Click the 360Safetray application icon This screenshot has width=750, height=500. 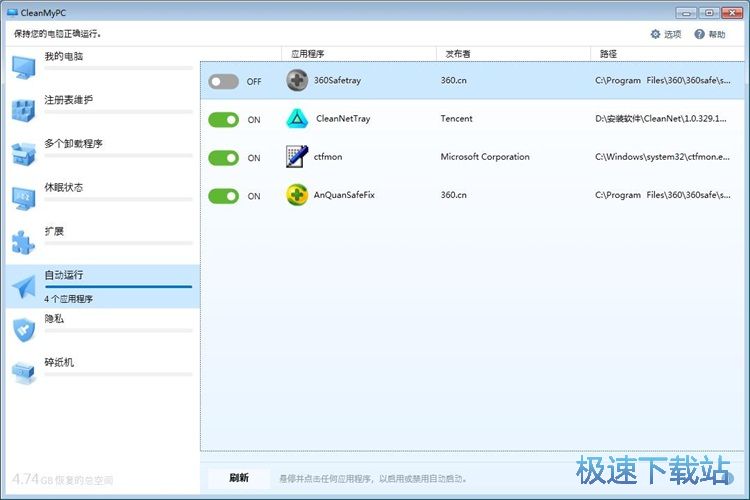pos(297,80)
